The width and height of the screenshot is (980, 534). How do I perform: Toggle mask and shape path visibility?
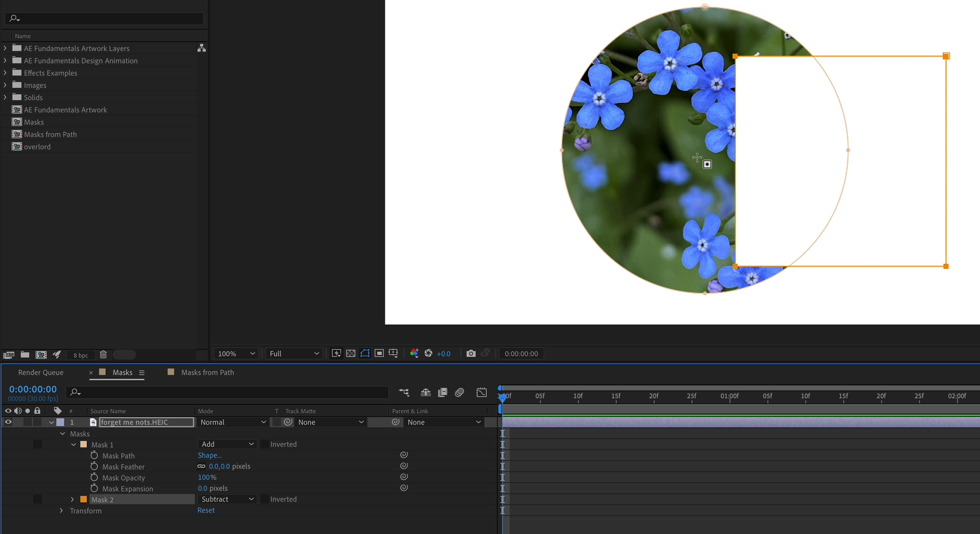[365, 353]
